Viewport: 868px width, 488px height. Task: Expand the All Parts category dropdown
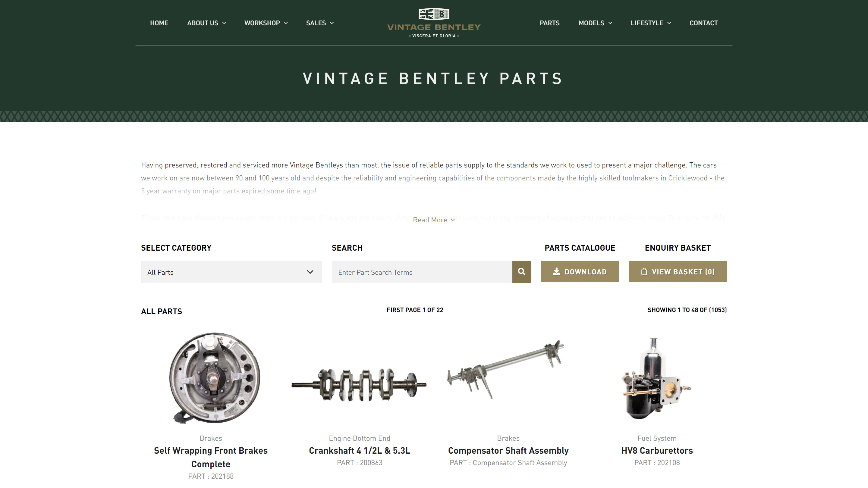click(x=231, y=272)
